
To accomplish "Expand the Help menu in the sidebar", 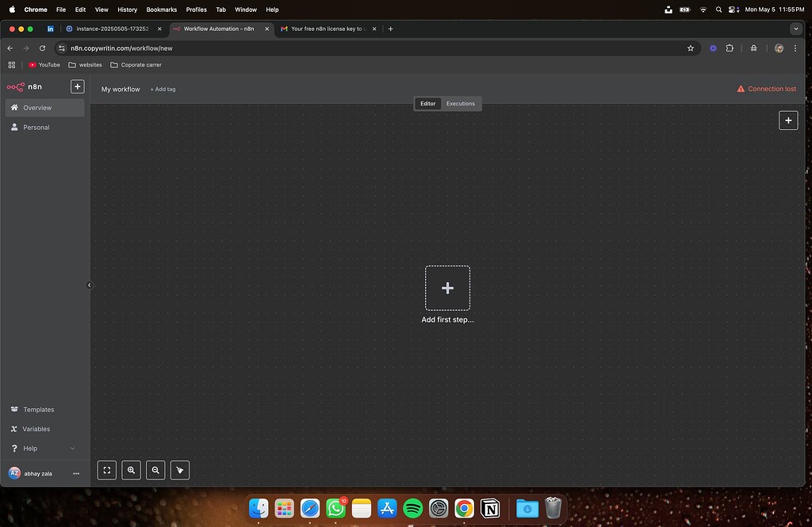I will pyautogui.click(x=30, y=448).
